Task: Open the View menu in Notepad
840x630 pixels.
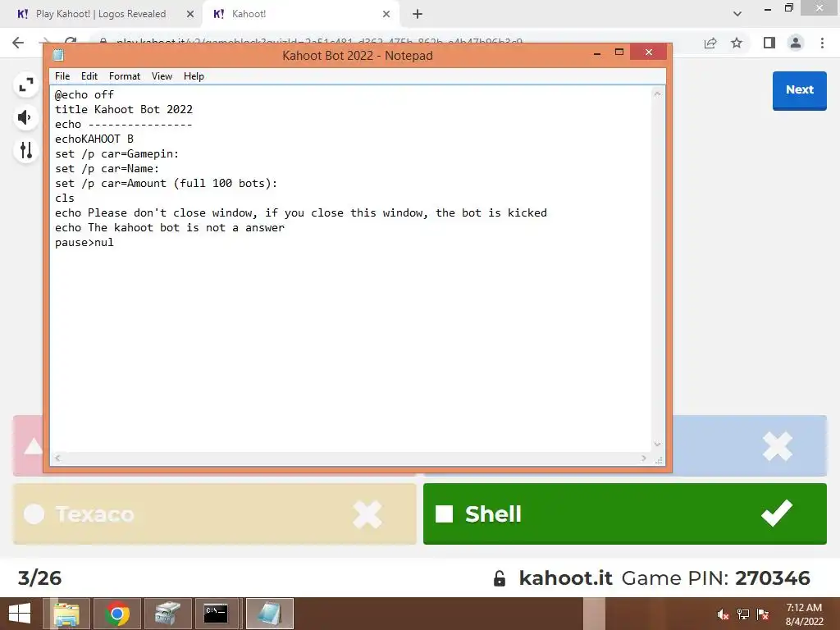Action: point(162,76)
